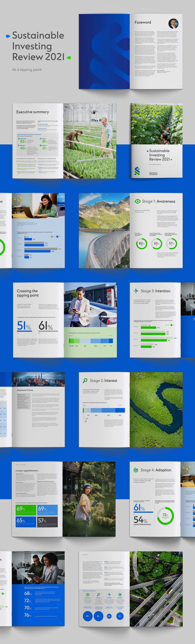Click the Mainland China heading
195x644 pixels.
click(25, 390)
